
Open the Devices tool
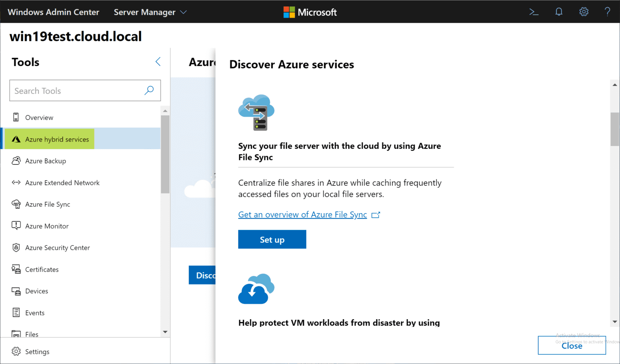(x=37, y=291)
